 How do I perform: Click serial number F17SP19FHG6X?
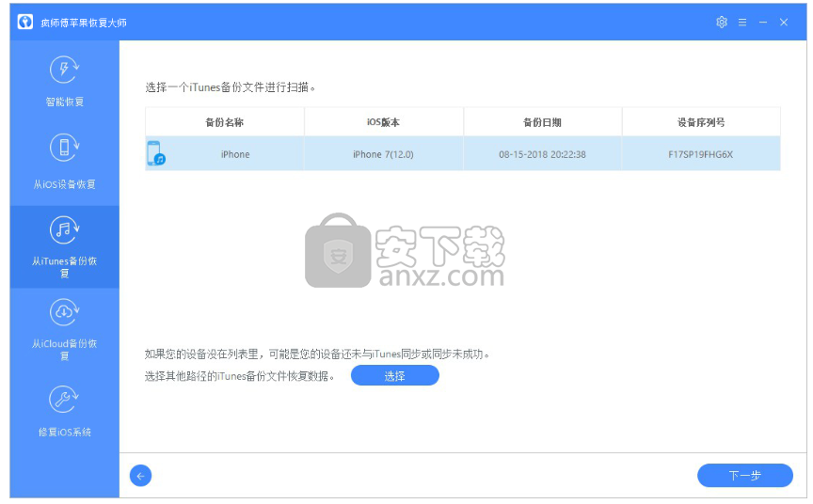tap(700, 154)
